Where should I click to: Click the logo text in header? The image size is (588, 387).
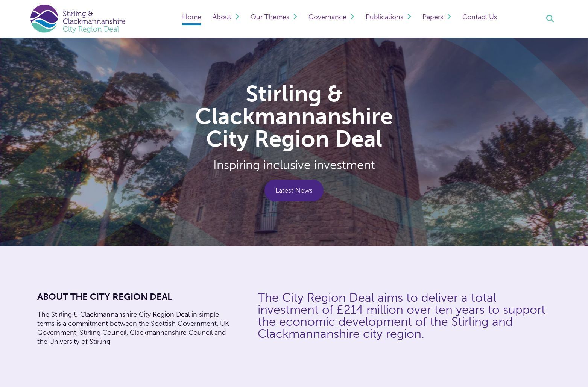pos(94,21)
